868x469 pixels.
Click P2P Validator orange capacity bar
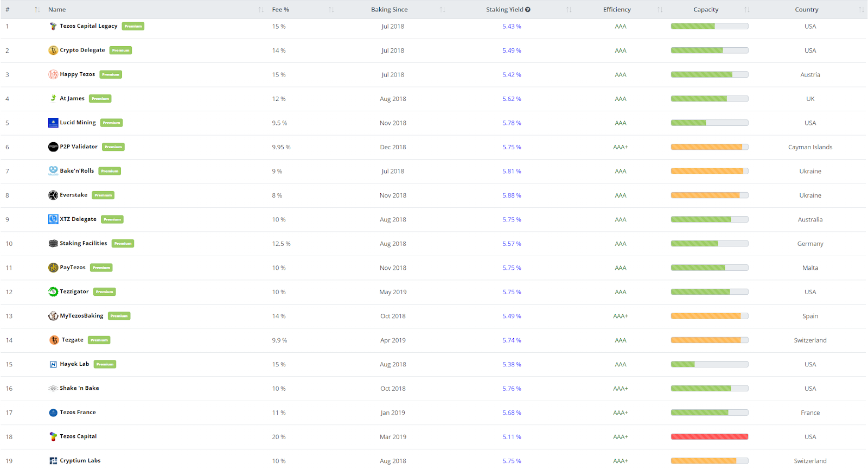(710, 147)
